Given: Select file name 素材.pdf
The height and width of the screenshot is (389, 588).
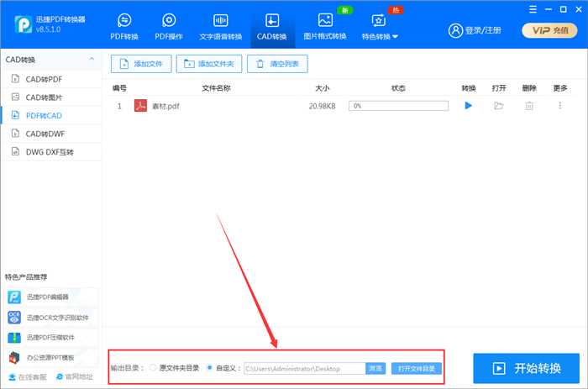Looking at the screenshot, I should [x=165, y=106].
